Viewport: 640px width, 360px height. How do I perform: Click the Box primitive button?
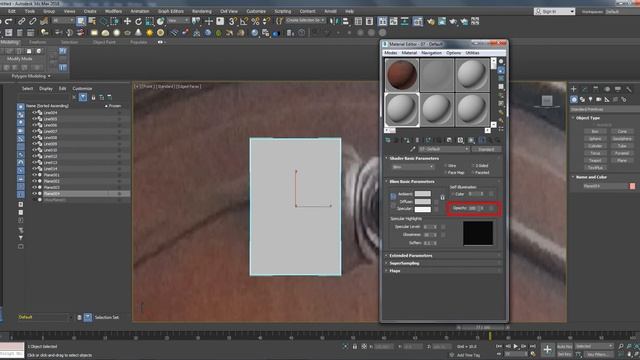coord(595,131)
